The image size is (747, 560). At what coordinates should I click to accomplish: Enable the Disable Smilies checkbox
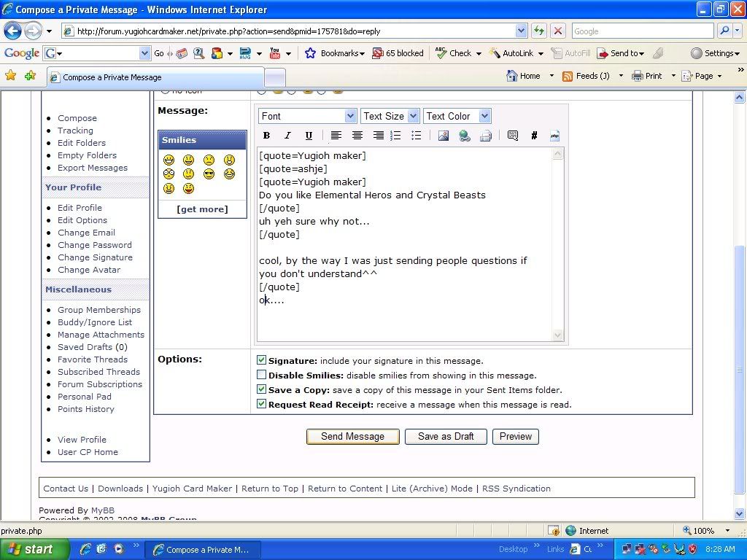click(x=261, y=375)
